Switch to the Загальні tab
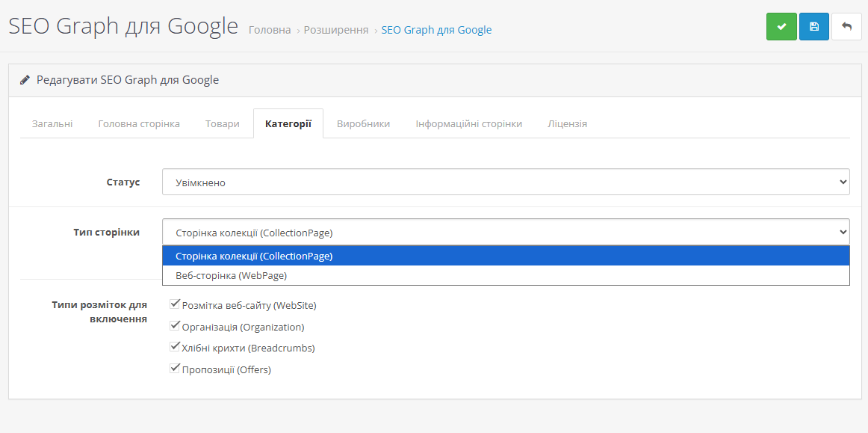868x433 pixels. (x=52, y=123)
